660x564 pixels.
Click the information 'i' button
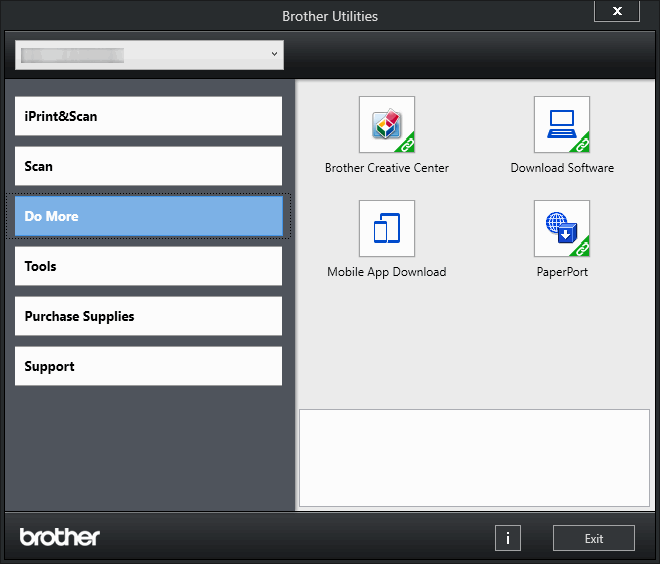tap(507, 538)
